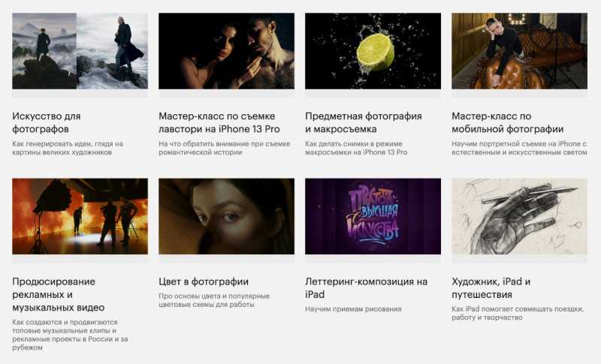The image size is (601, 364).
Task: Click description 'Как генерировать идеи, глядя на картины'
Action: click(x=68, y=148)
